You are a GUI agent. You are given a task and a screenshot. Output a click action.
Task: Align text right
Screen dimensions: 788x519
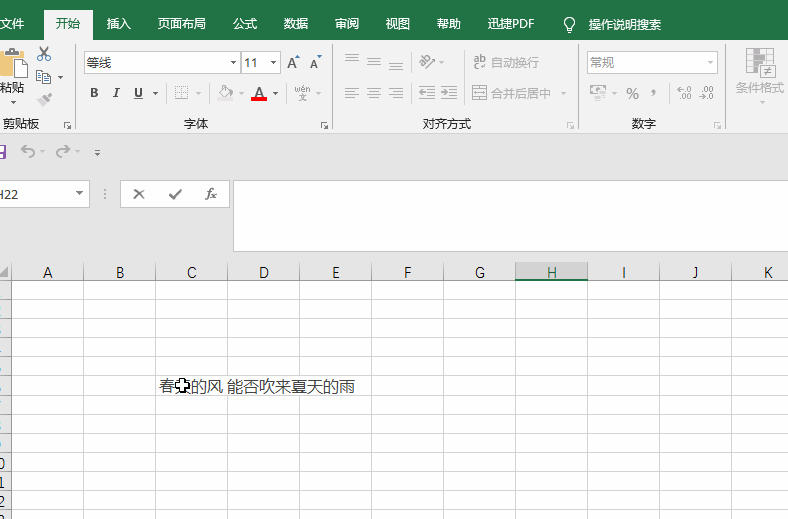[396, 93]
